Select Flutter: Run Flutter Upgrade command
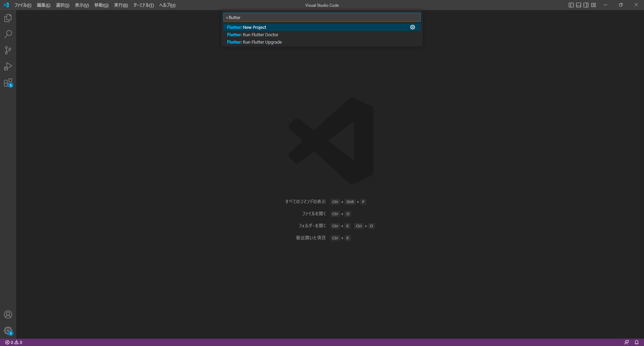The height and width of the screenshot is (346, 644). pos(322,42)
